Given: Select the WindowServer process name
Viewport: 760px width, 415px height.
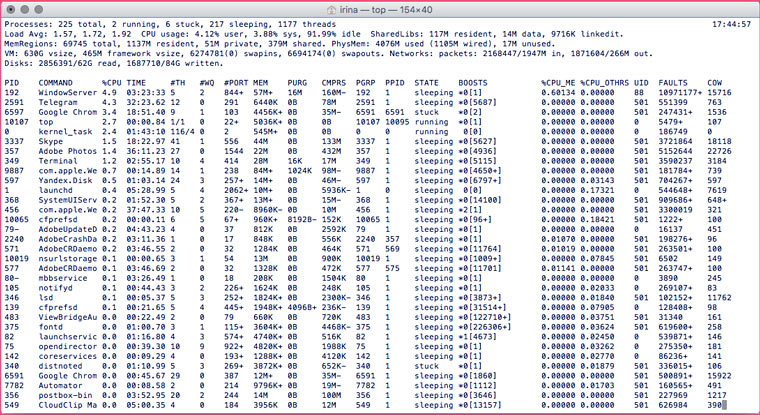Looking at the screenshot, I should pyautogui.click(x=68, y=93).
